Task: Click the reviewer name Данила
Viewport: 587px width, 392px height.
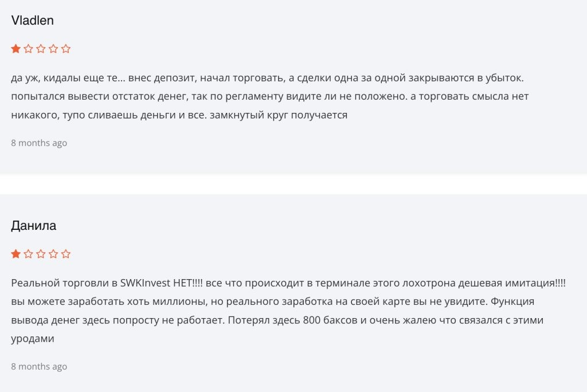Action: coord(34,226)
